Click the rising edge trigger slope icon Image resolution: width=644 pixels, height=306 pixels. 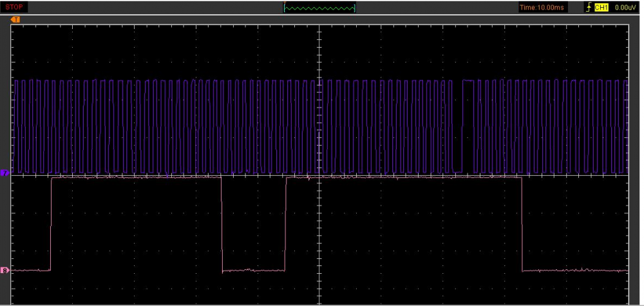tap(588, 8)
